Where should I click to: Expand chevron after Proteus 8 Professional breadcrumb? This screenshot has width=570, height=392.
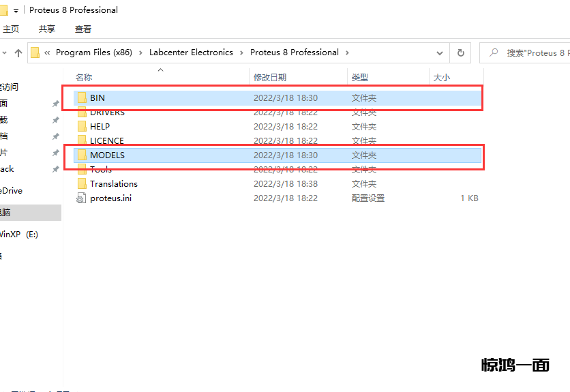click(x=347, y=52)
